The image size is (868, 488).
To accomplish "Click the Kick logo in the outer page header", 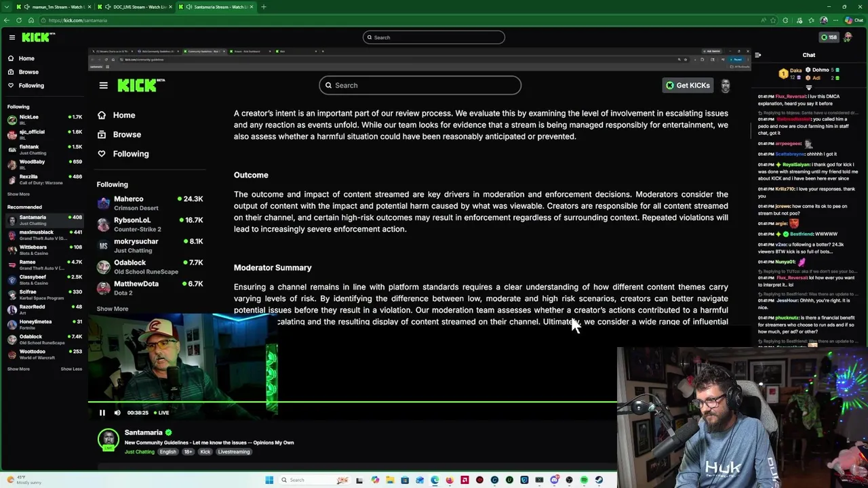I will pyautogui.click(x=37, y=37).
